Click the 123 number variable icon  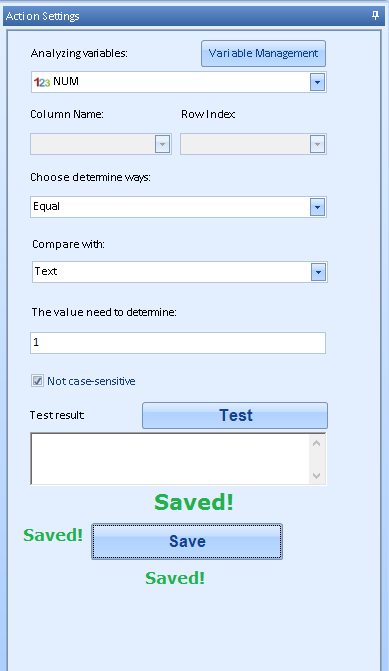[42, 82]
